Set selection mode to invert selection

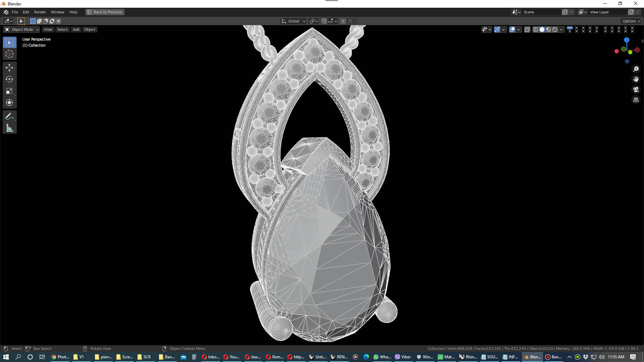coord(52,21)
